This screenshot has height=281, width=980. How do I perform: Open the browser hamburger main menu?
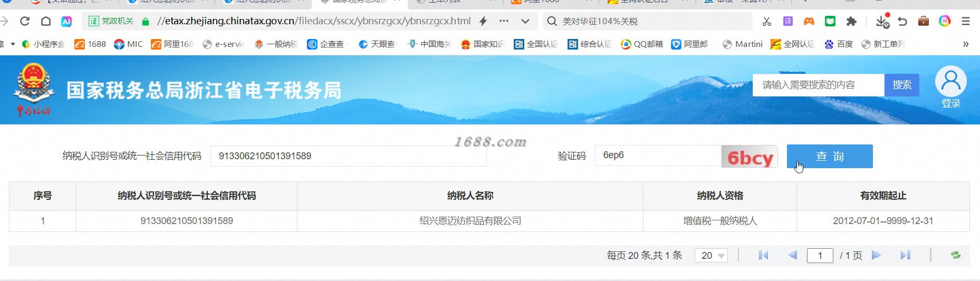click(x=966, y=21)
